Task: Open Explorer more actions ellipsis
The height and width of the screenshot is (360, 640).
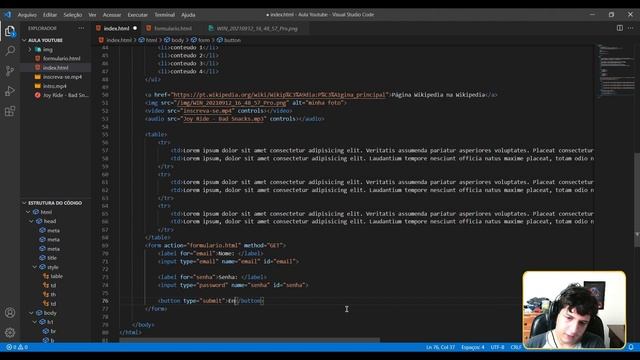Action: (81, 28)
